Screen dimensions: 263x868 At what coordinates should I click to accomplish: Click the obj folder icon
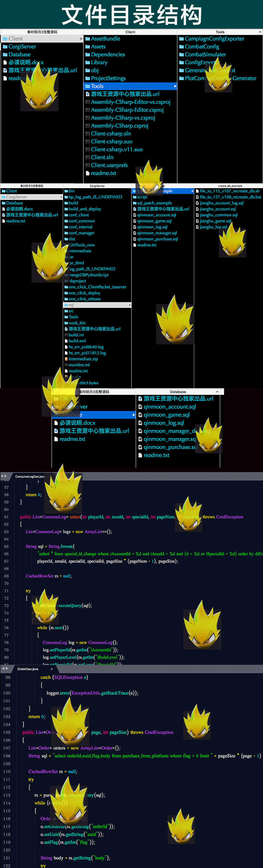[x=88, y=70]
